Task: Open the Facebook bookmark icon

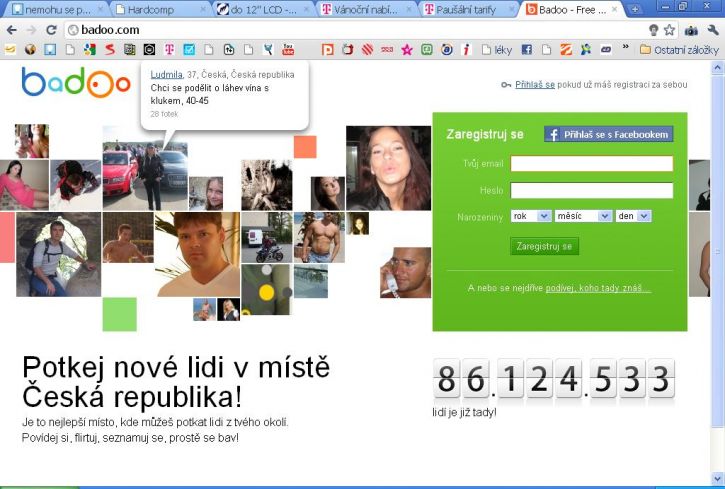Action: [526, 49]
